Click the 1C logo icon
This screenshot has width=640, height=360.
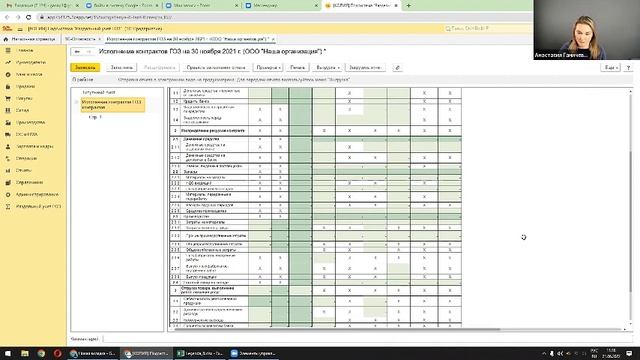coord(7,29)
